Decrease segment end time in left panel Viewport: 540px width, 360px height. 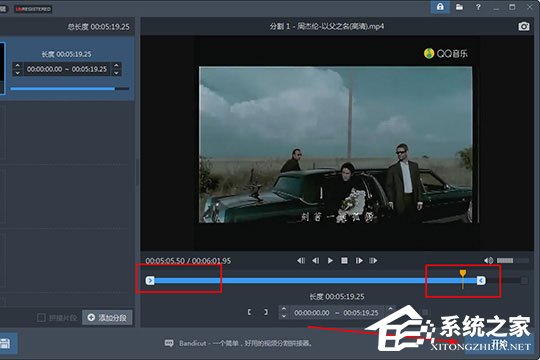coord(116,72)
